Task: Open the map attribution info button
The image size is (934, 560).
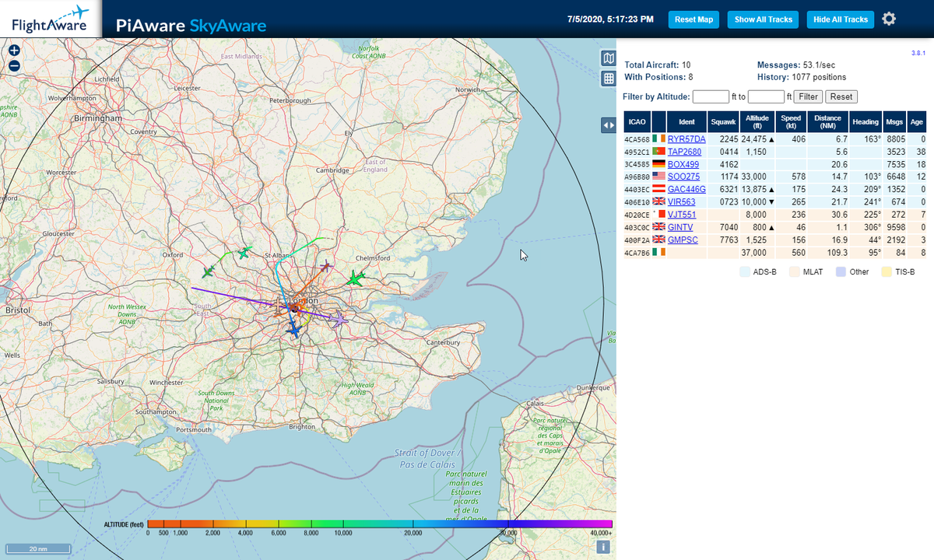Action: point(603,547)
